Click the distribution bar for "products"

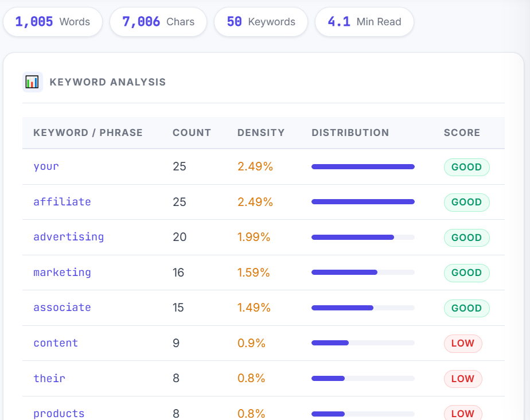363,414
